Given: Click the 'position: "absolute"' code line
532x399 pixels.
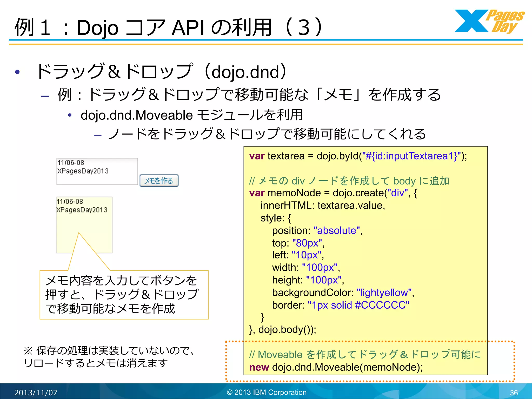Looking at the screenshot, I should point(317,231).
